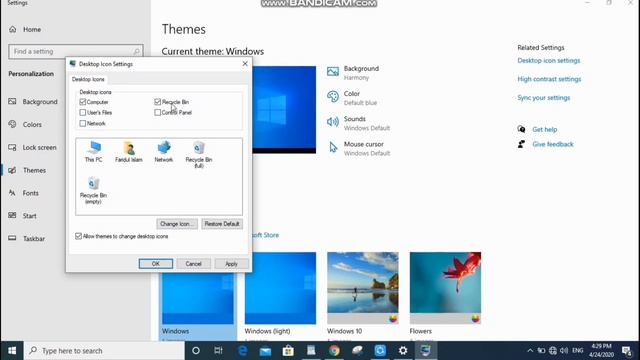Enable Network desktop icon checkbox
The width and height of the screenshot is (640, 360).
83,123
